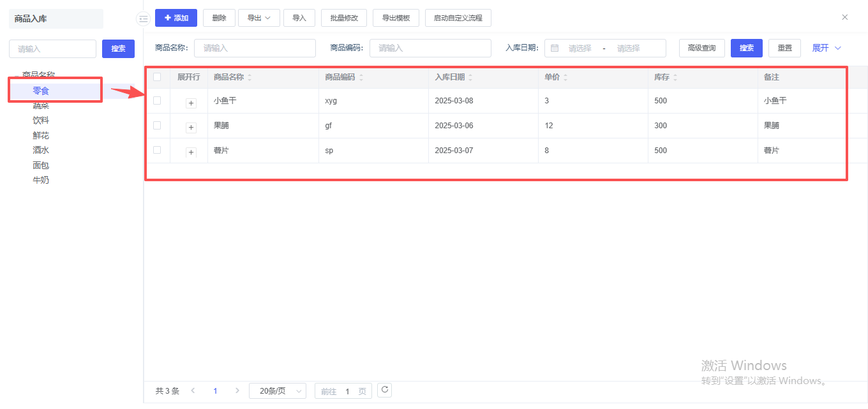Viewport: 868px width, 409px height.
Task: Toggle the select-all header checkbox
Action: 157,77
